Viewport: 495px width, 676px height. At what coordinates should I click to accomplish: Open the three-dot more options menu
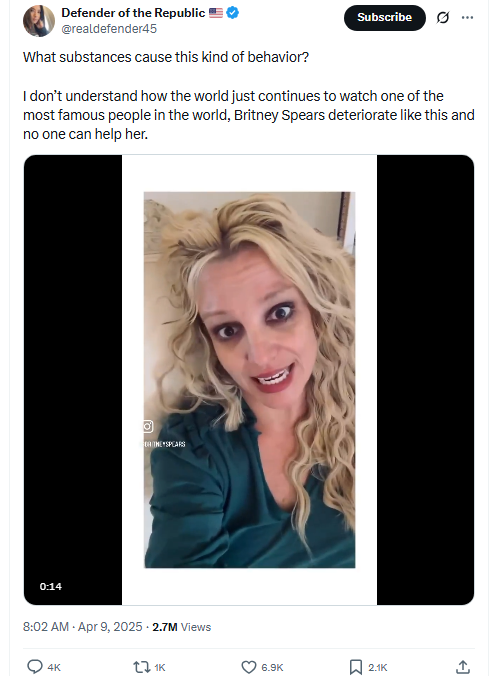click(467, 18)
